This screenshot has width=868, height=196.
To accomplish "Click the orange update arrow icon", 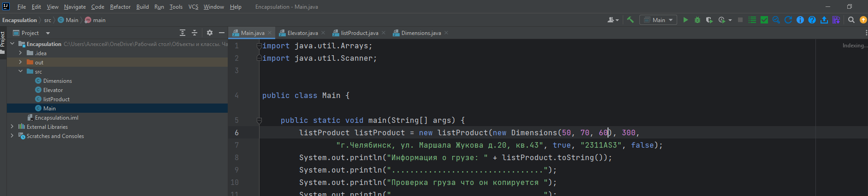I will point(863,20).
